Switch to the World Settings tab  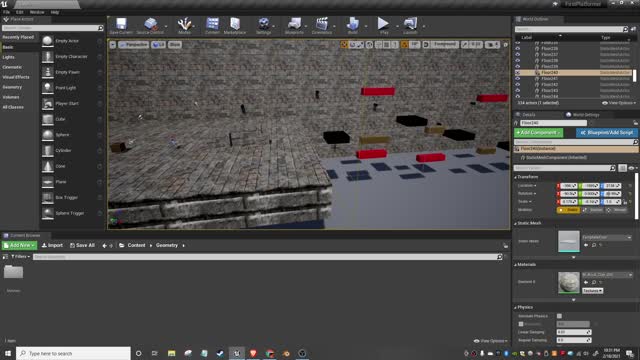[x=582, y=115]
